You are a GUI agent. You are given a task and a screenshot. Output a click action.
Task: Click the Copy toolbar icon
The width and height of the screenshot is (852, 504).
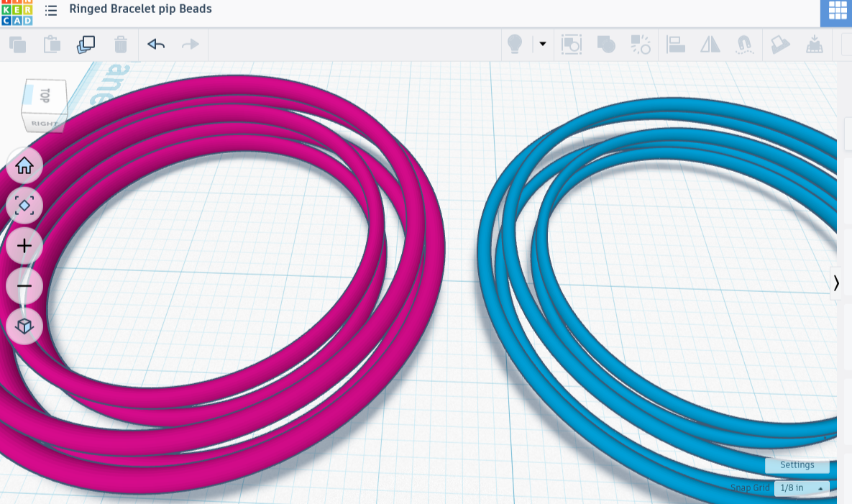(x=17, y=45)
